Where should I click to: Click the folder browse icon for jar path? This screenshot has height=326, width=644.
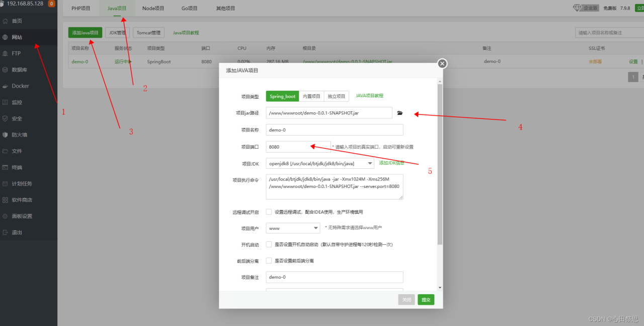coord(400,113)
